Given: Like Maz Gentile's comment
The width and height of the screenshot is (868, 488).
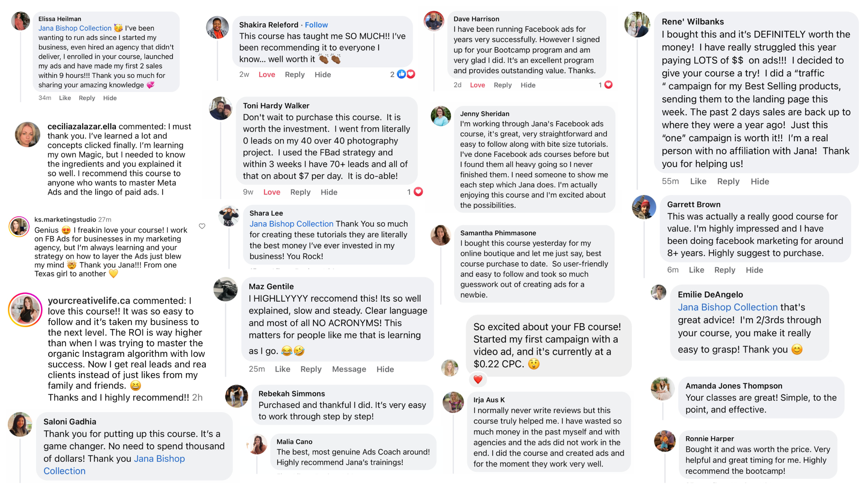Looking at the screenshot, I should [282, 369].
